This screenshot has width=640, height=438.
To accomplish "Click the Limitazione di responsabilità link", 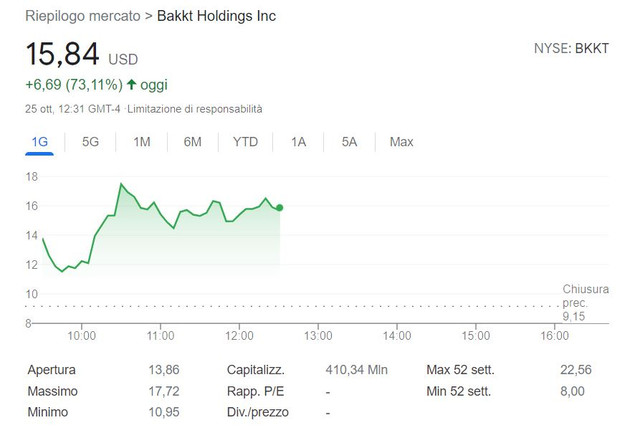I will (x=195, y=109).
